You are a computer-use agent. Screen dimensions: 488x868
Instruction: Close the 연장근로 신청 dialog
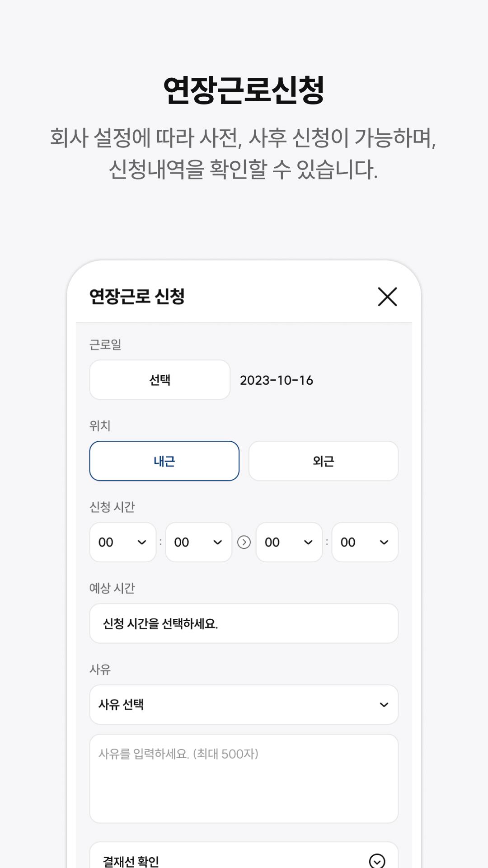387,297
